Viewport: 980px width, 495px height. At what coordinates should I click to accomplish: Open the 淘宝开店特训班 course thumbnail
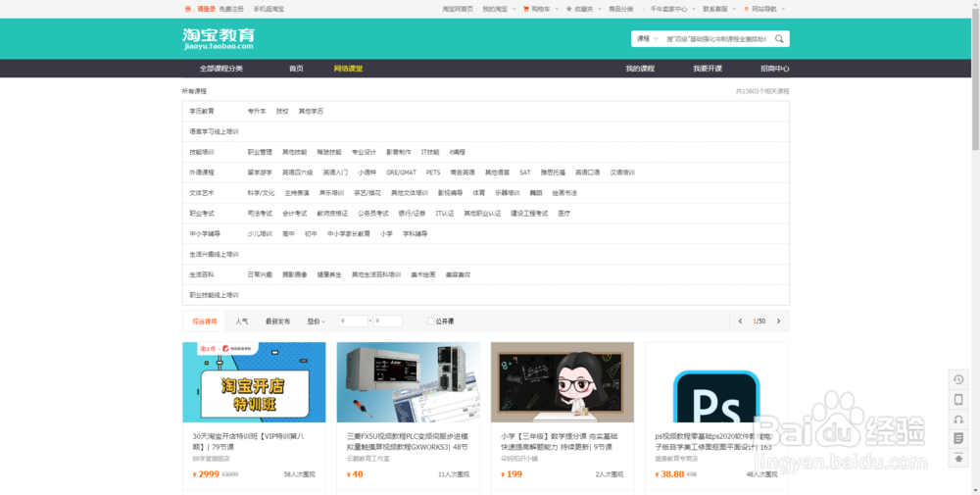pos(254,382)
